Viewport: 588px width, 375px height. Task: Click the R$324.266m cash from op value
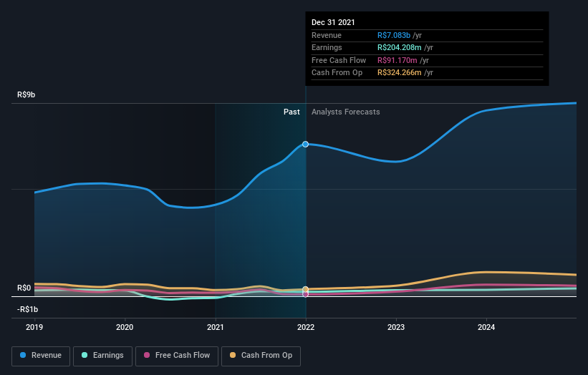400,73
